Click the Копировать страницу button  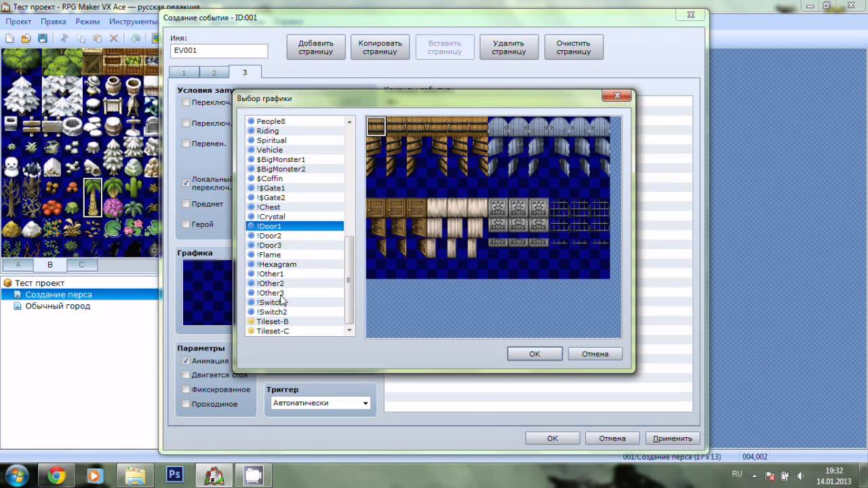pyautogui.click(x=380, y=47)
